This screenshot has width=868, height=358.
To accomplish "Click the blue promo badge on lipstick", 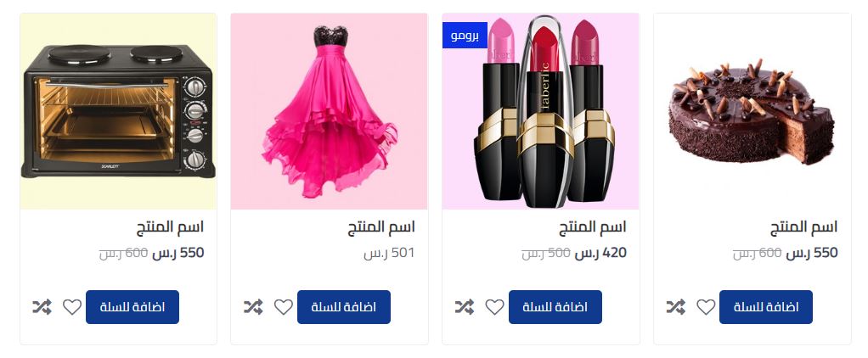I will point(465,36).
